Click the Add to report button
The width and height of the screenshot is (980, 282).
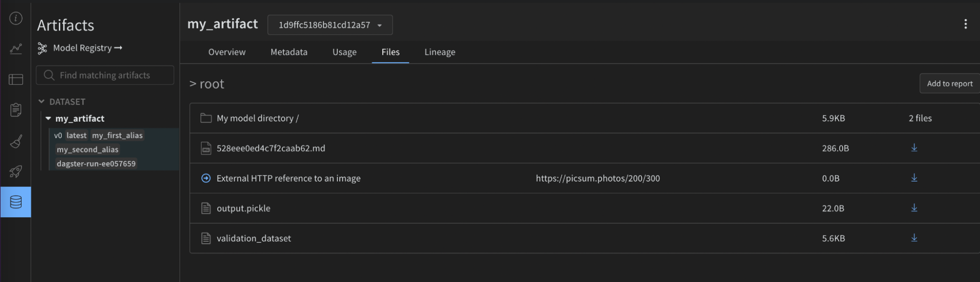(950, 83)
